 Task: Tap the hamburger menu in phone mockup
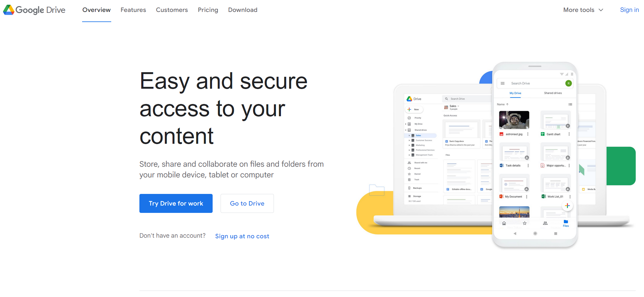click(x=502, y=83)
